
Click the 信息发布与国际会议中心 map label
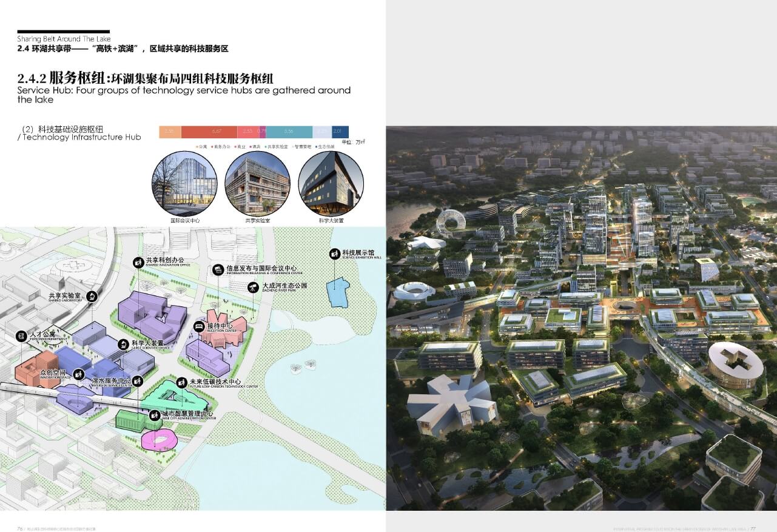261,268
